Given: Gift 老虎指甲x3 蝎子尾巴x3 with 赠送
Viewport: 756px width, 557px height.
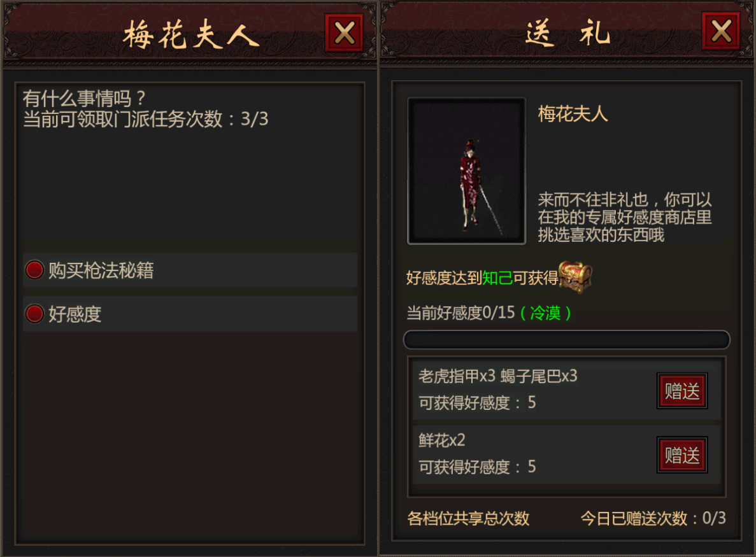Looking at the screenshot, I should click(681, 391).
